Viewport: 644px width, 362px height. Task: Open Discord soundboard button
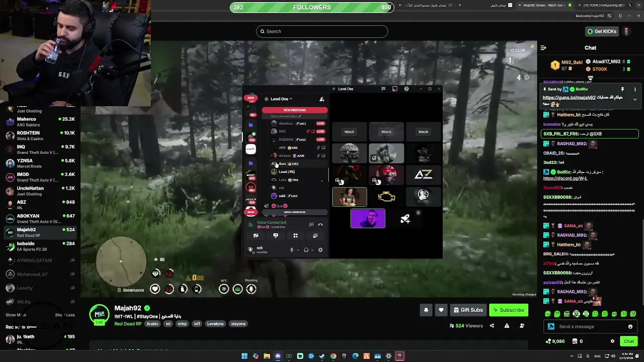315,235
